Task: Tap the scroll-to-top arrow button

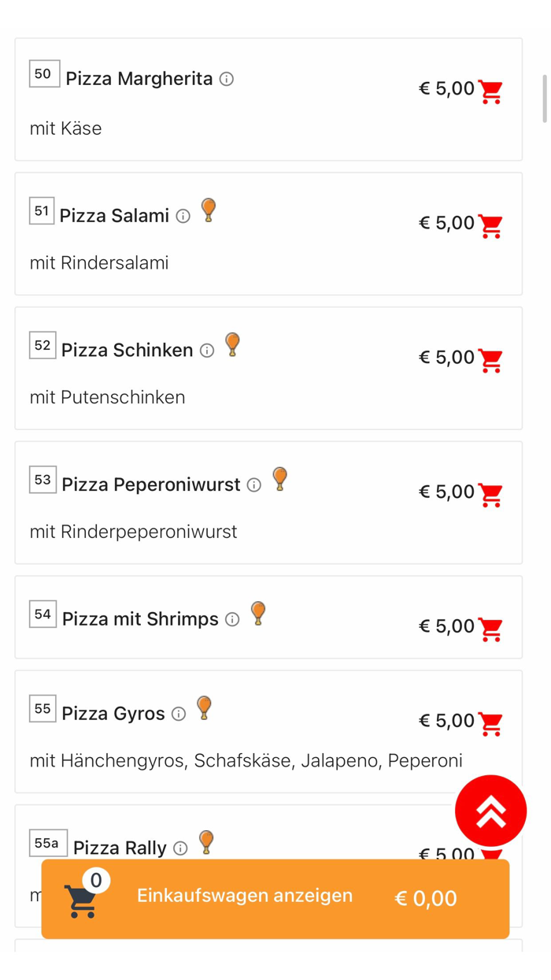Action: [x=490, y=810]
